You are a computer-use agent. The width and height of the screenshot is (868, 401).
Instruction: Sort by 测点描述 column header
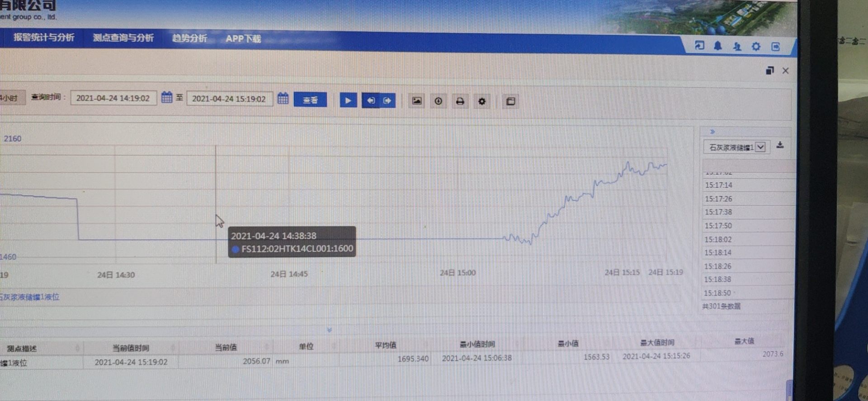point(22,349)
